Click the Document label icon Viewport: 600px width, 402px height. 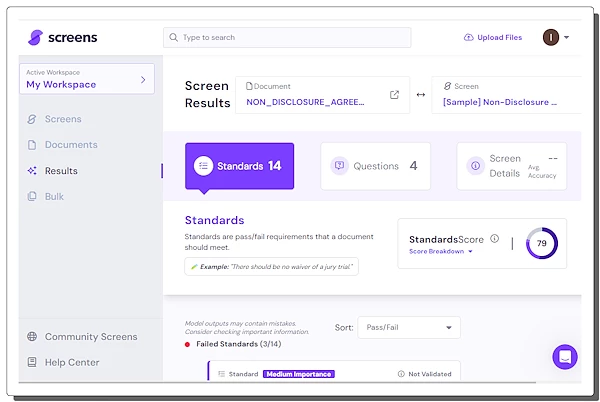pyautogui.click(x=249, y=86)
